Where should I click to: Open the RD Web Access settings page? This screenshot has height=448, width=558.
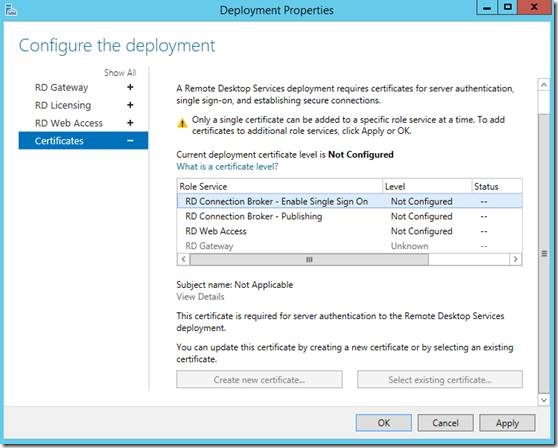[x=69, y=123]
